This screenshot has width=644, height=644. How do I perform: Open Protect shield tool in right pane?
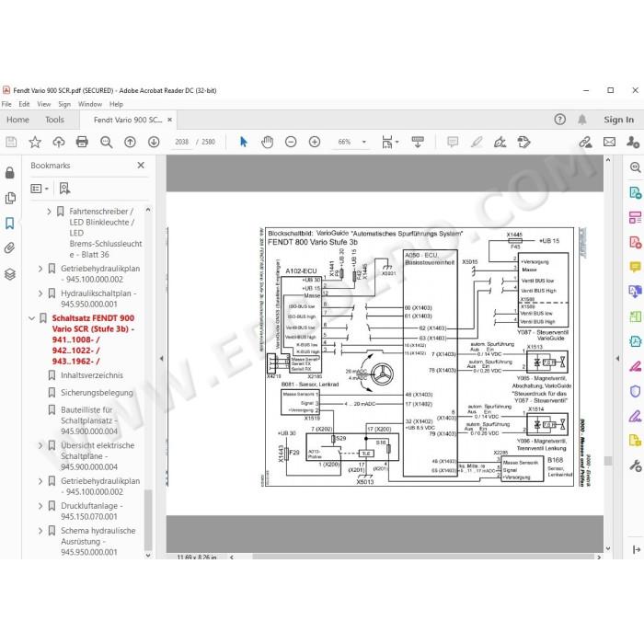636,391
